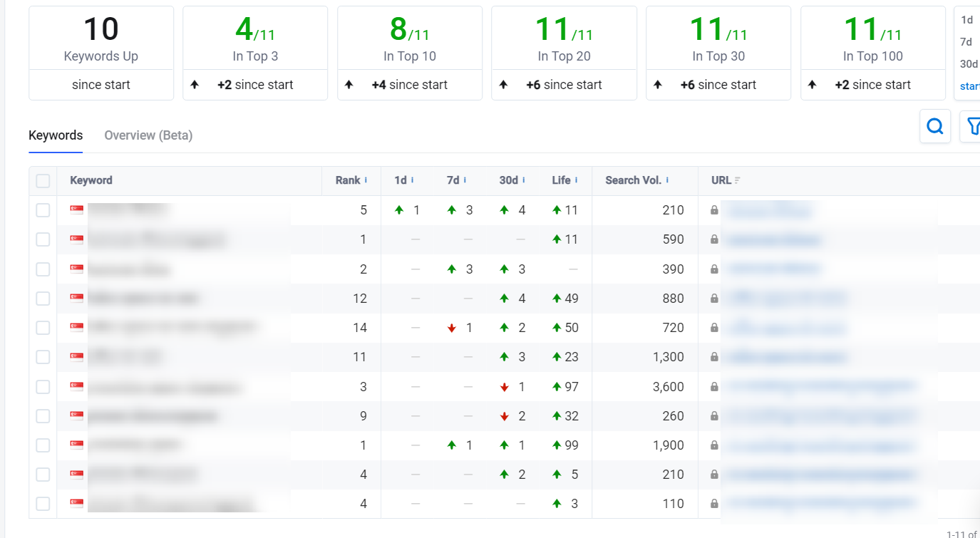
Task: Click the info icon next to 7d header
Action: pos(465,180)
